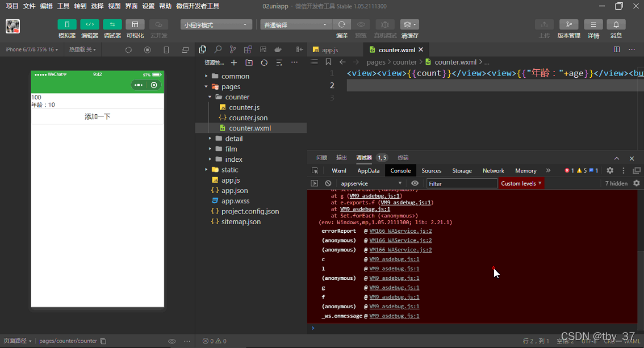Collapse the sidebar panel icon
644x348 pixels.
point(299,49)
